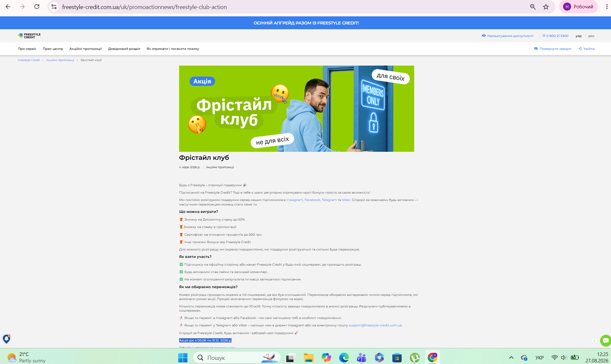Open the battery status icon

point(575,357)
